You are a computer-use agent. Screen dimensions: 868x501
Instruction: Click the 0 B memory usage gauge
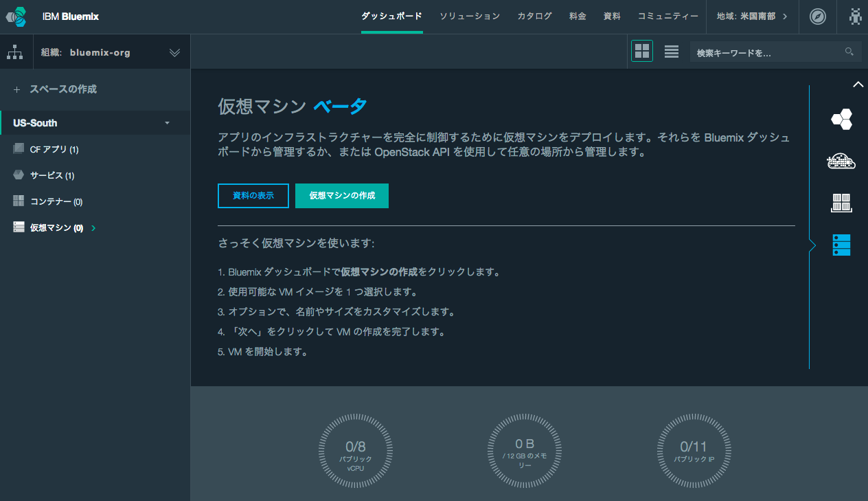525,452
